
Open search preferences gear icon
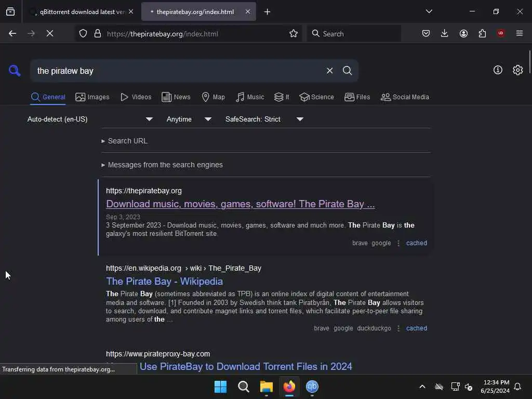point(518,70)
